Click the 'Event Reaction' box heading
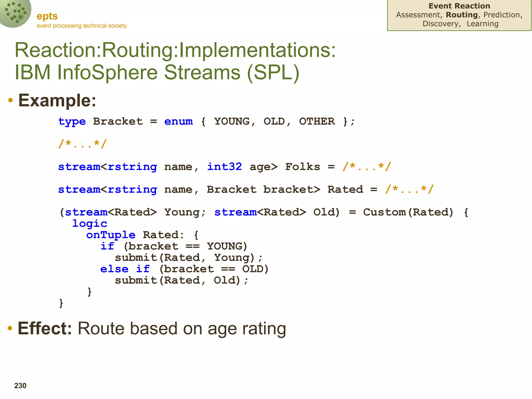This screenshot has height=399, width=532. click(459, 6)
